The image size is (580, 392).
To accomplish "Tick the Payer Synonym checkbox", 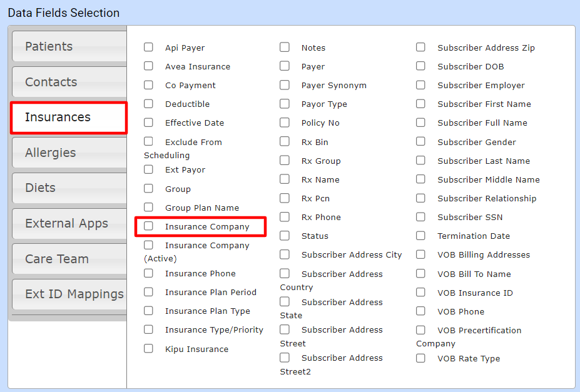I will (x=285, y=85).
